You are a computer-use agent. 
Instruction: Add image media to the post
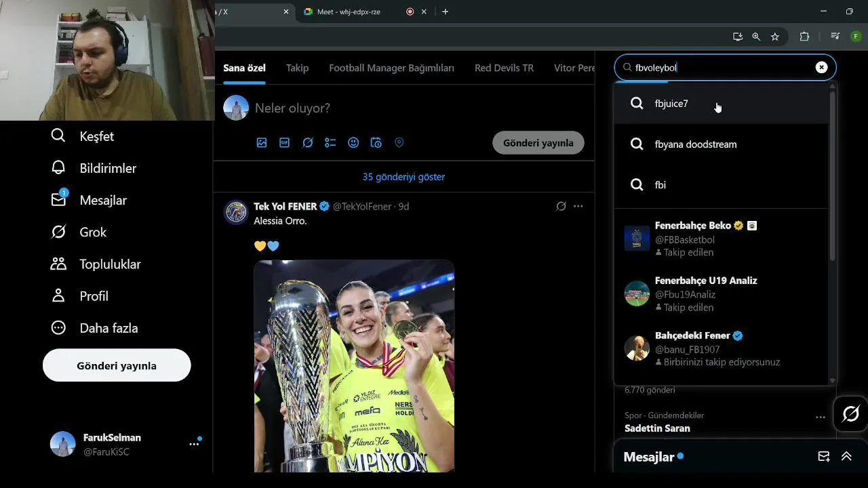[x=262, y=142]
